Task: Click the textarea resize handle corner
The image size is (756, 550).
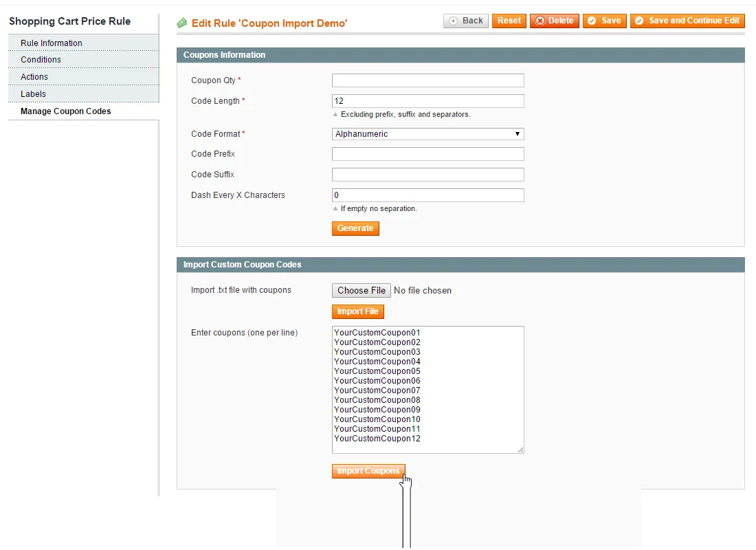Action: (520, 450)
